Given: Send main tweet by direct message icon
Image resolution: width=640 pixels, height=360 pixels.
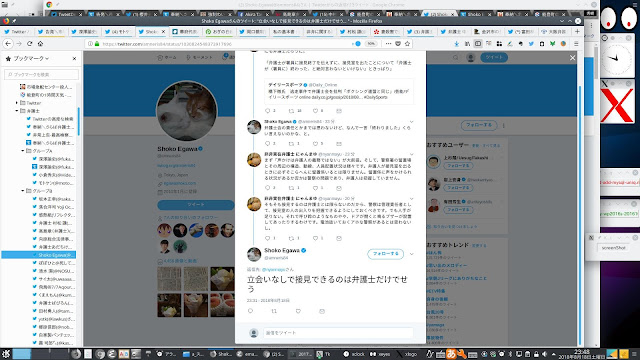Looking at the screenshot, I should pyautogui.click(x=322, y=311).
